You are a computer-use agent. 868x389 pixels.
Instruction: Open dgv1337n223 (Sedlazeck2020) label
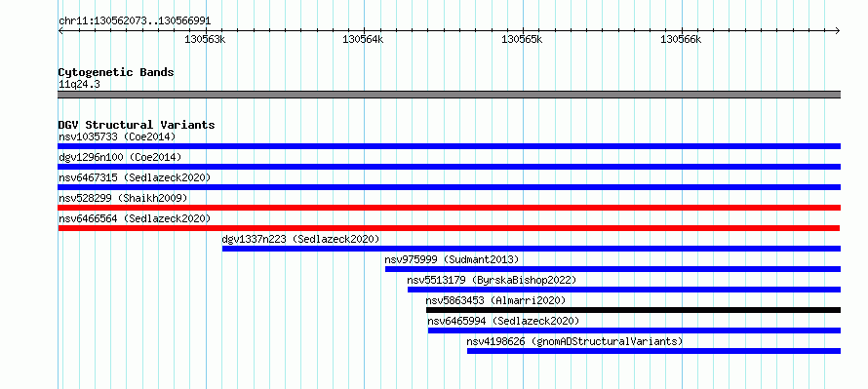300,239
